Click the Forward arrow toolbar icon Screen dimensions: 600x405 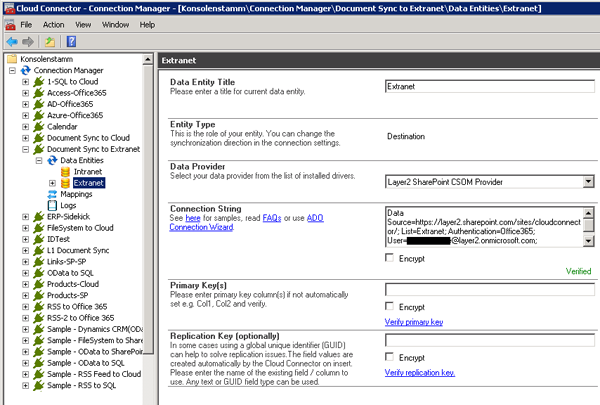(27, 41)
